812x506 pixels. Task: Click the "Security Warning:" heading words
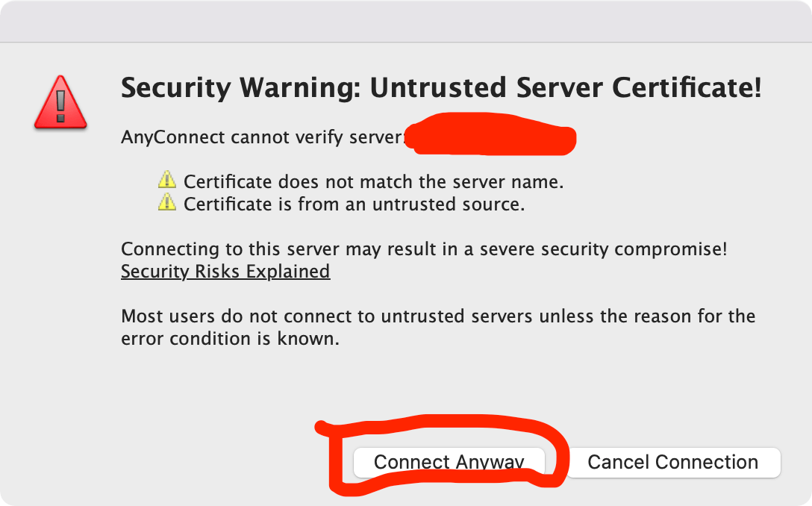tap(241, 88)
